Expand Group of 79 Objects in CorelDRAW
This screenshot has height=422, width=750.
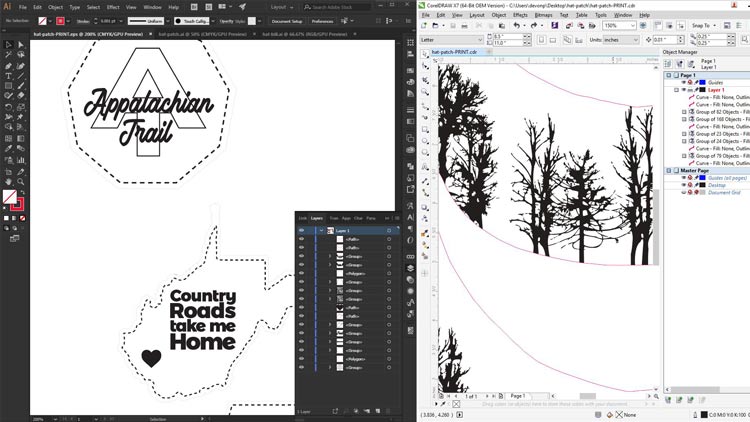pyautogui.click(x=684, y=156)
